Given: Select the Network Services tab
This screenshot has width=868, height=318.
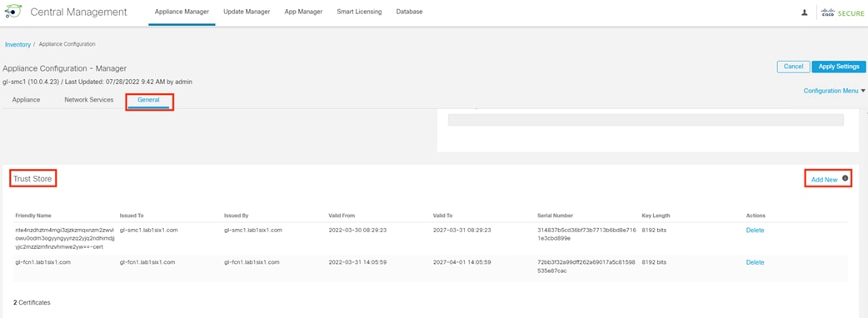Looking at the screenshot, I should (89, 100).
